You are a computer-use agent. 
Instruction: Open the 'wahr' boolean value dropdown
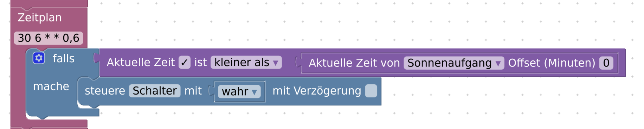click(239, 91)
